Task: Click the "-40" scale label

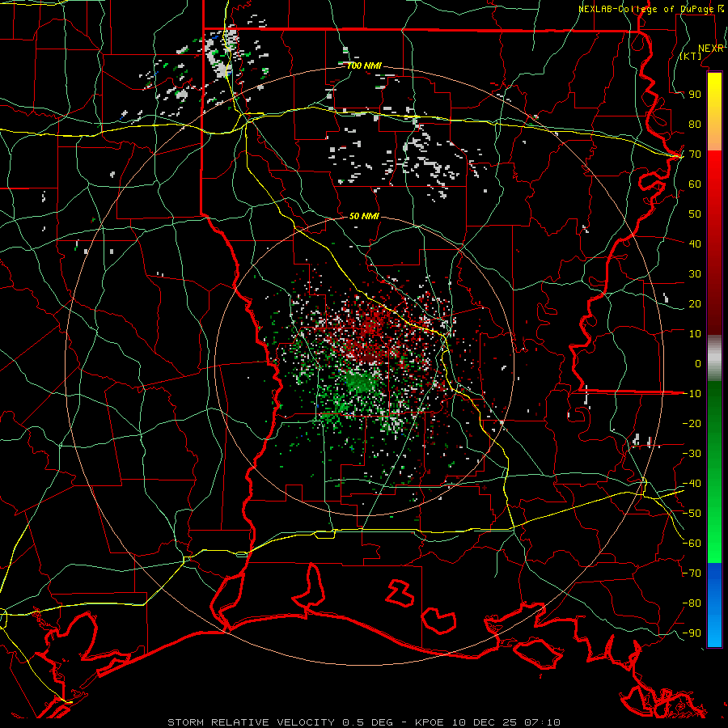Action: (x=692, y=484)
